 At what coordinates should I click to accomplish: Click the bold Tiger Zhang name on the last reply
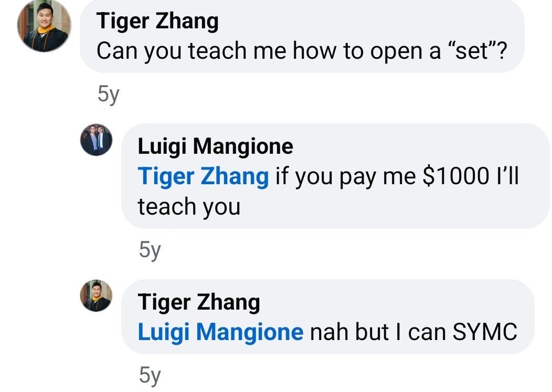199,302
